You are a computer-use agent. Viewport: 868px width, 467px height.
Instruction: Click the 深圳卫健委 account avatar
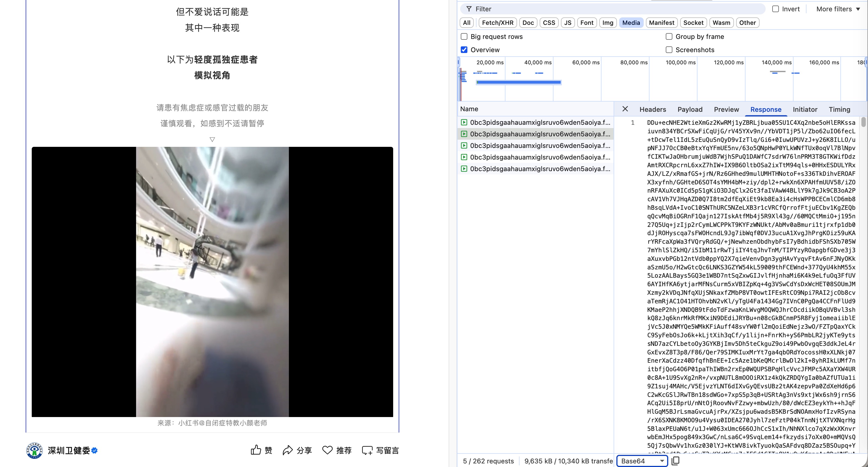(x=34, y=450)
